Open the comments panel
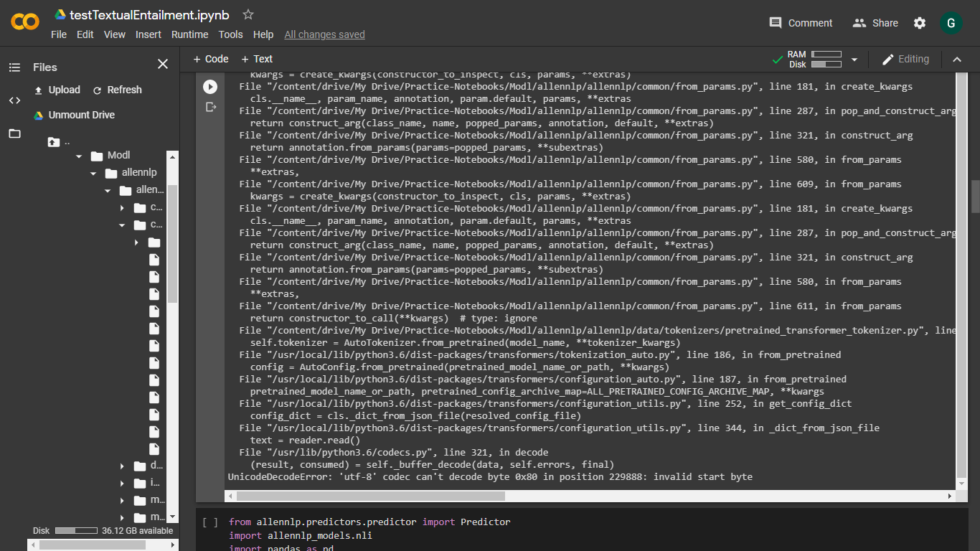The image size is (980, 551). tap(801, 22)
